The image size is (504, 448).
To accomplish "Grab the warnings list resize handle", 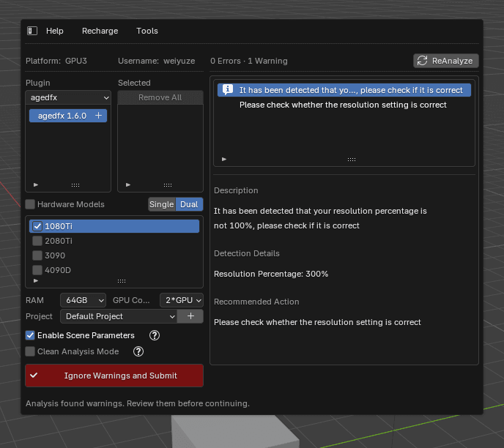I will [352, 160].
